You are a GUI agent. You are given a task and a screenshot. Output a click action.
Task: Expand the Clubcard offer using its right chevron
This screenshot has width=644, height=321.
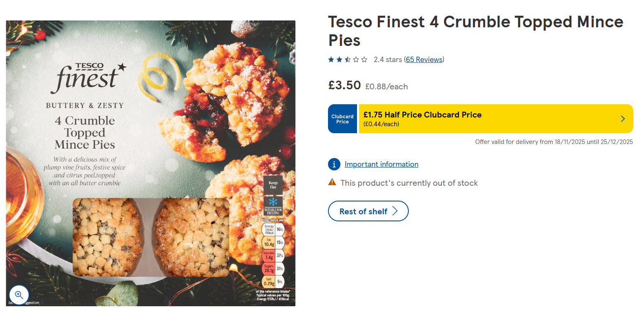pyautogui.click(x=623, y=119)
